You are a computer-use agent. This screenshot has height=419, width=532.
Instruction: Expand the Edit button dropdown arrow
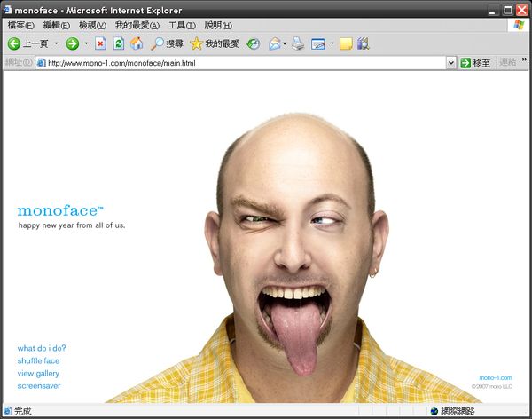332,43
